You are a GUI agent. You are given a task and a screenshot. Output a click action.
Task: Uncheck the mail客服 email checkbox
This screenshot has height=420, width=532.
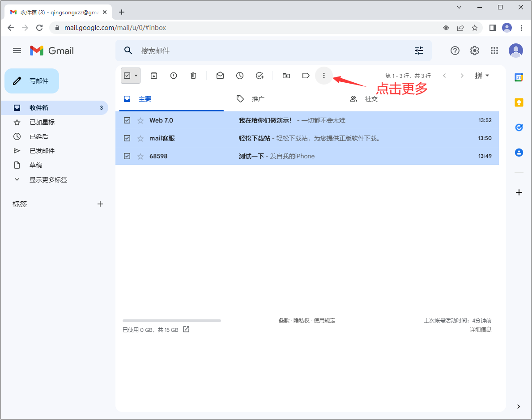[127, 138]
